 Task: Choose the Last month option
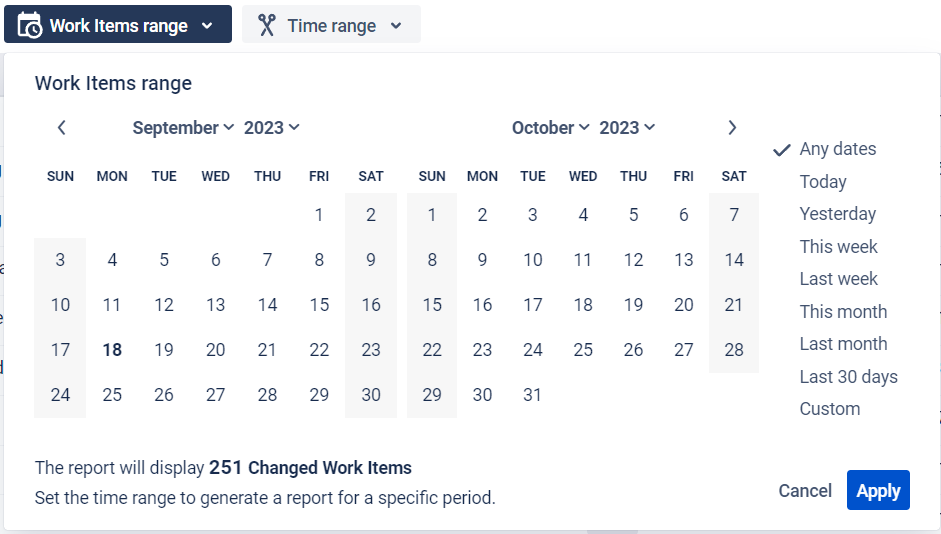(843, 344)
